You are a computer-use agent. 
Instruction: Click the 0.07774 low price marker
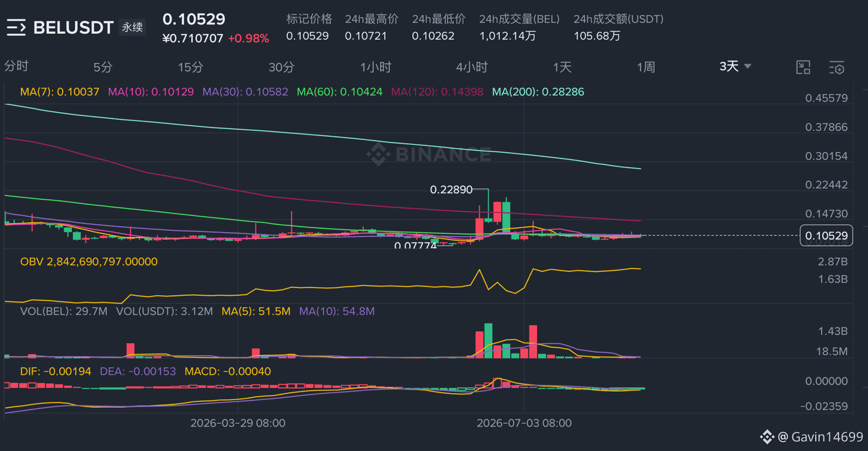(416, 246)
